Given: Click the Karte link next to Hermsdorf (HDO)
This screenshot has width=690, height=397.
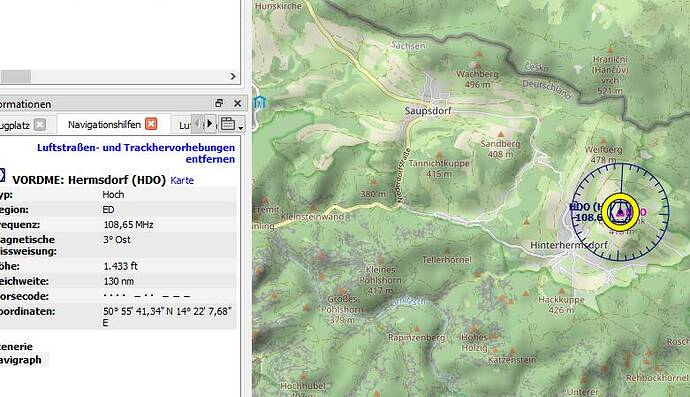Looking at the screenshot, I should pos(182,180).
